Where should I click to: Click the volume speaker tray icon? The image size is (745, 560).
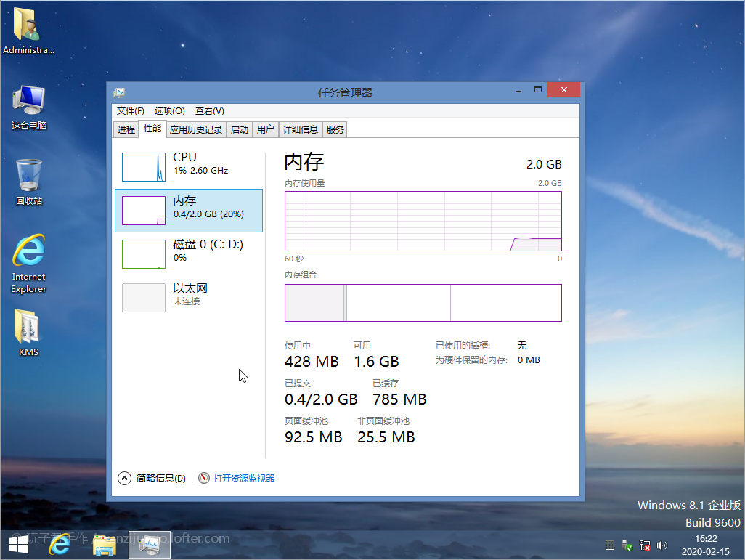[661, 545]
